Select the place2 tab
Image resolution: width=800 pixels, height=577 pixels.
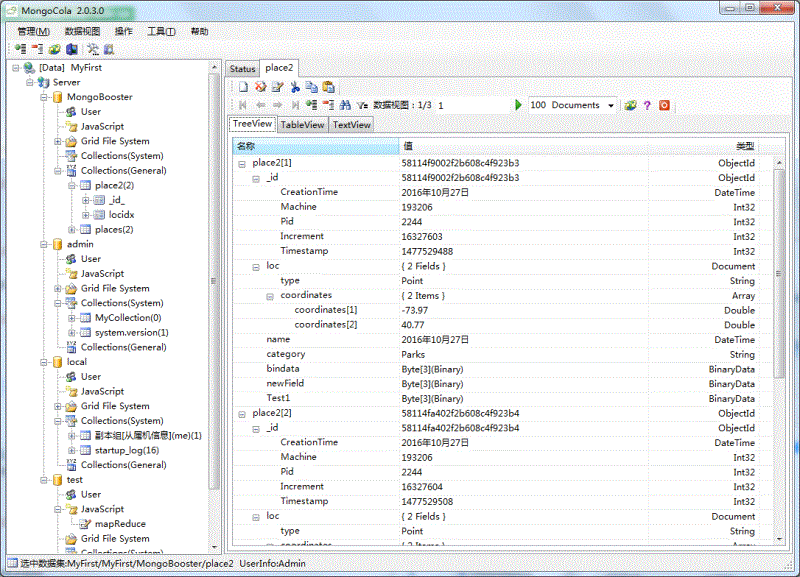pos(279,67)
